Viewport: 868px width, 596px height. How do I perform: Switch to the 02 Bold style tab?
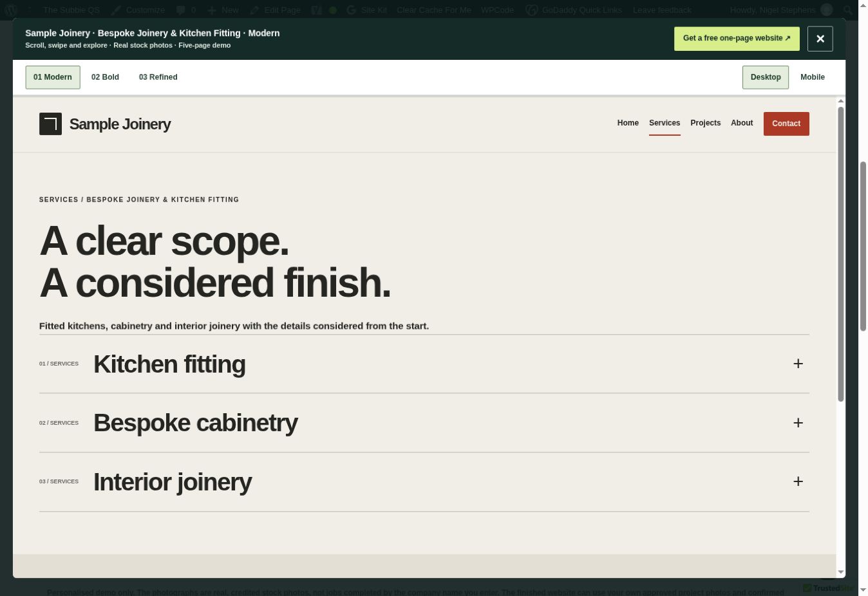105,77
